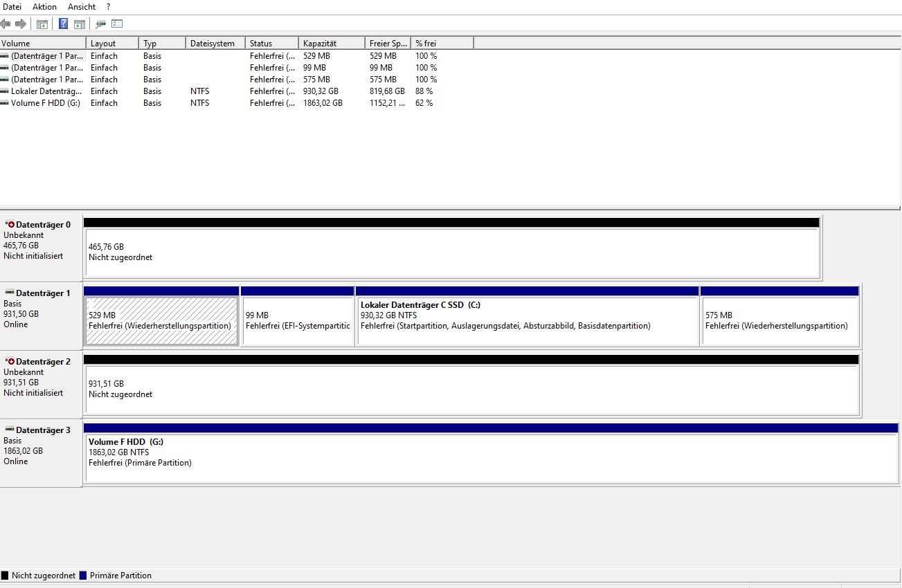Select the Datenträger 2 disk label
The width and height of the screenshot is (902, 588).
(43, 362)
